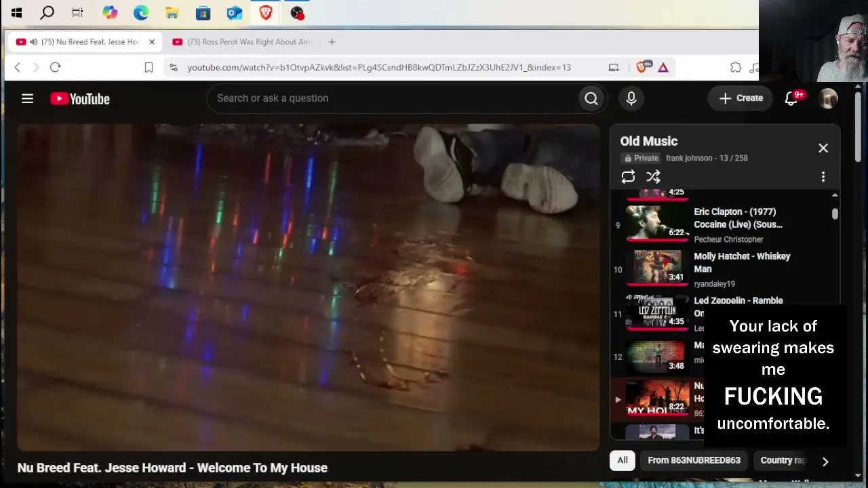Submit search with magnifier button
The width and height of the screenshot is (868, 488).
(x=591, y=98)
